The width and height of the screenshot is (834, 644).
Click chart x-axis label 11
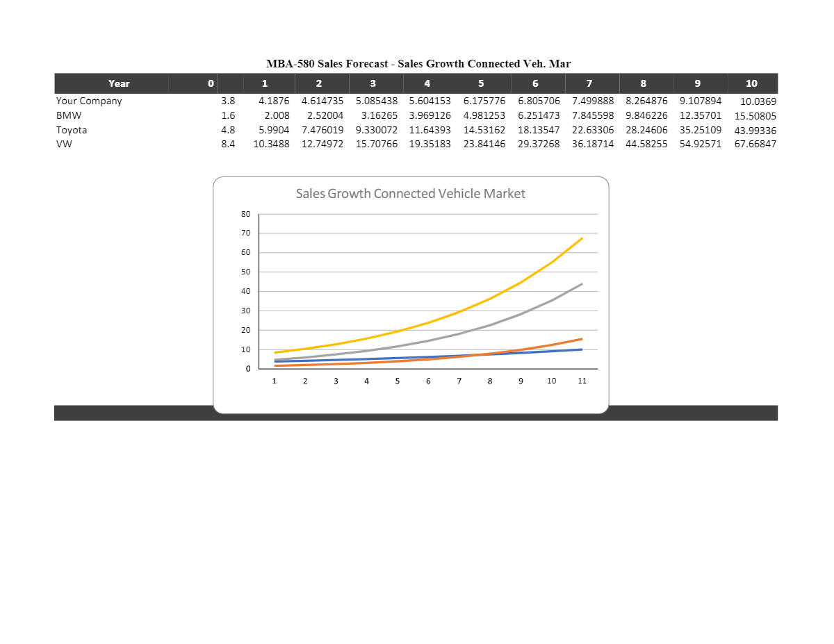point(582,381)
